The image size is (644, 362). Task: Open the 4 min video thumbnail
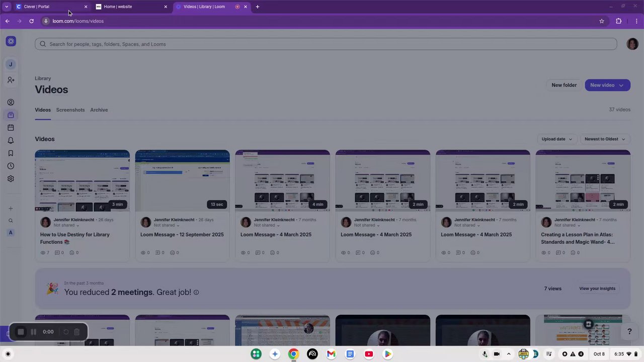[x=282, y=180]
